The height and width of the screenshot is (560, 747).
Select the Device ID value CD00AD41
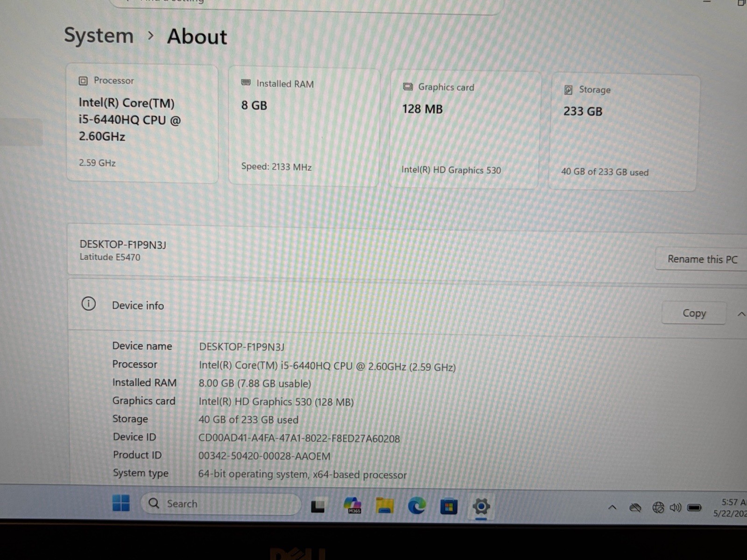299,439
